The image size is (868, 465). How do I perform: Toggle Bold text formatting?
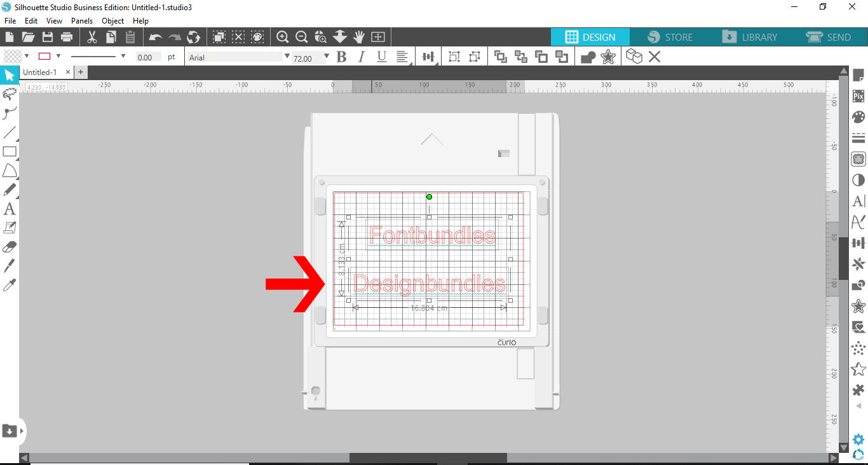(341, 57)
